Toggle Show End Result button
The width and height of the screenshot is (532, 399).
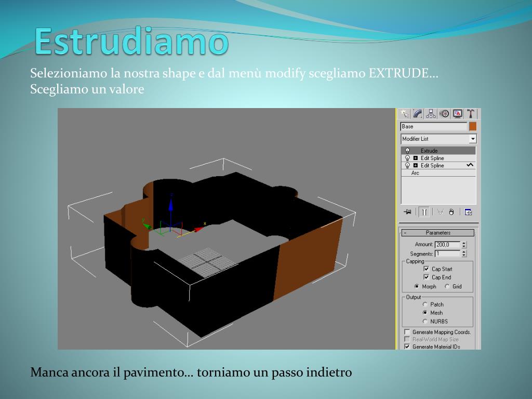point(424,212)
